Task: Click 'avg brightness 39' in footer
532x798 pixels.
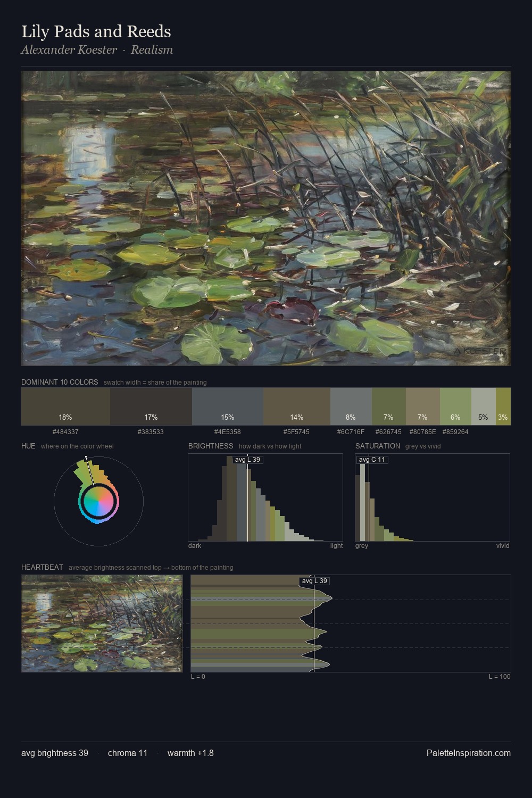Action: tap(55, 753)
